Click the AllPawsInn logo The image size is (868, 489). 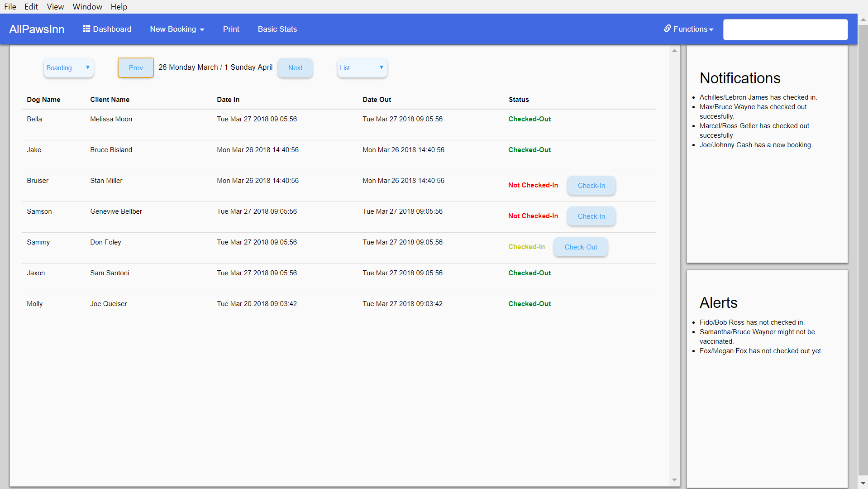click(37, 29)
